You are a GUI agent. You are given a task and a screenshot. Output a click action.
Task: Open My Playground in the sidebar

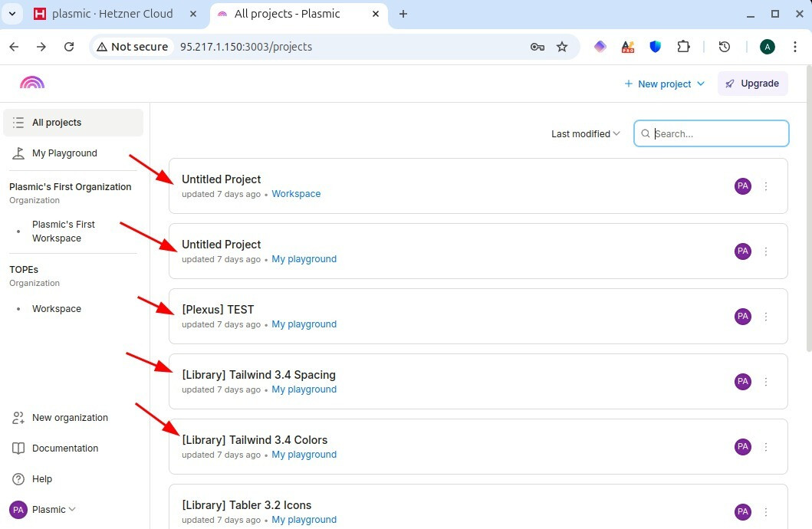(x=64, y=153)
